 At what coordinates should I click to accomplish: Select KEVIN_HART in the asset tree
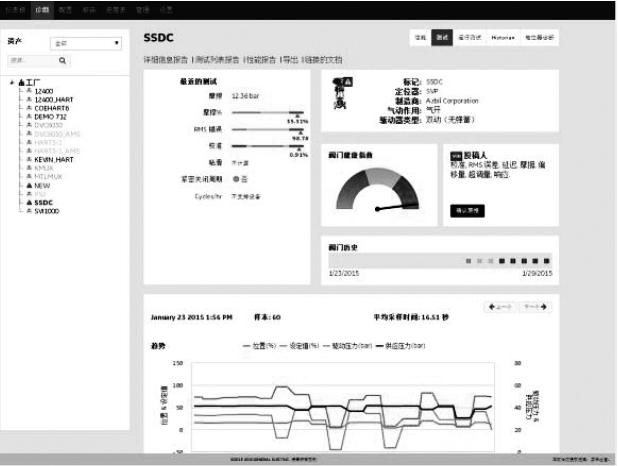click(51, 160)
